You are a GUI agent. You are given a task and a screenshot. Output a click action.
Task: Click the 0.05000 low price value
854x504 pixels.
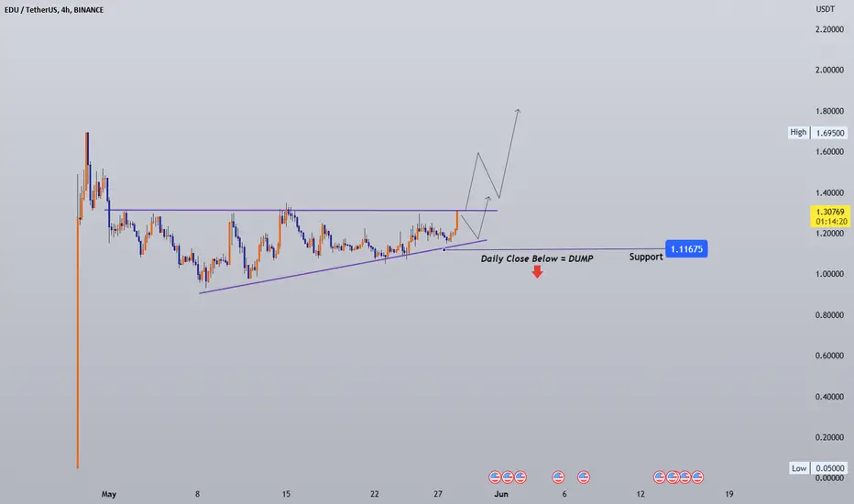829,468
